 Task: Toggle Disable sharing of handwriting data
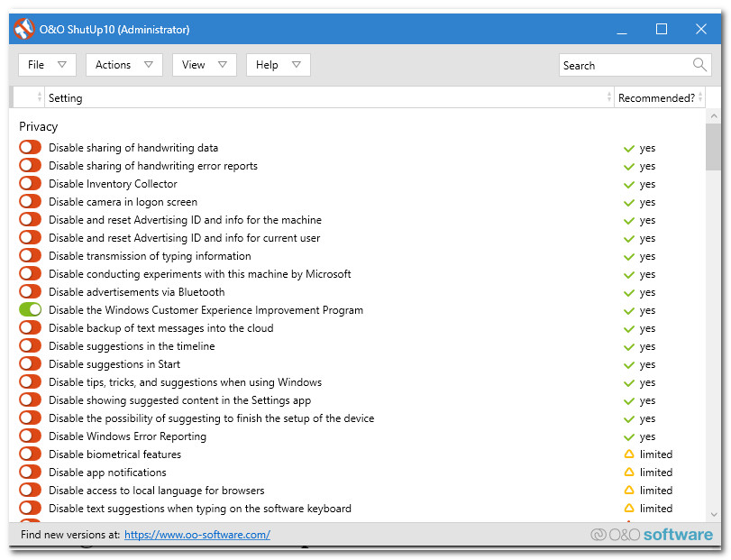31,147
